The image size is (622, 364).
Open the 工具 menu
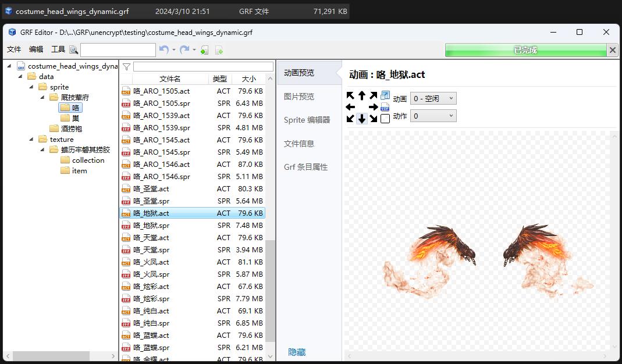click(x=58, y=50)
